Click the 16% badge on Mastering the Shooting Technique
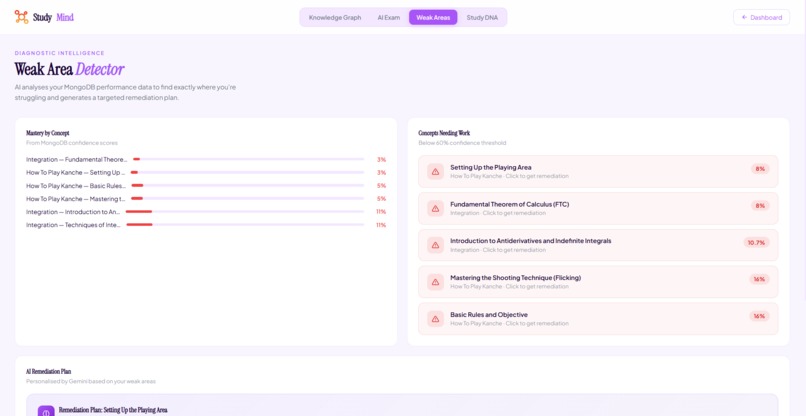The height and width of the screenshot is (416, 806). pos(759,279)
